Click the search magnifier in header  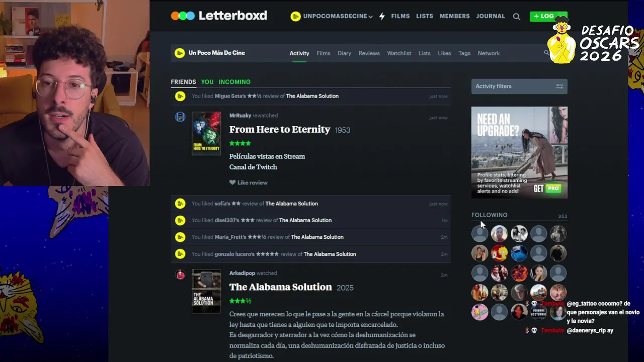[x=517, y=17]
